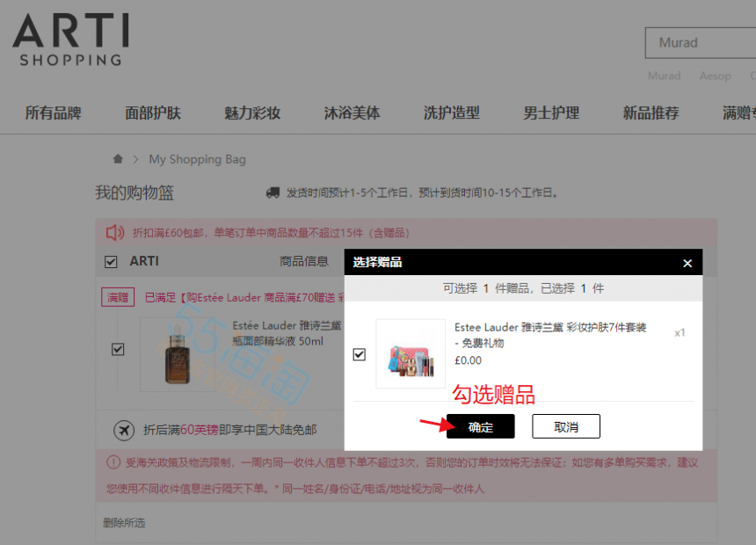Open the 所有品牌 menu
Screen dimensions: 756x545
pos(53,113)
